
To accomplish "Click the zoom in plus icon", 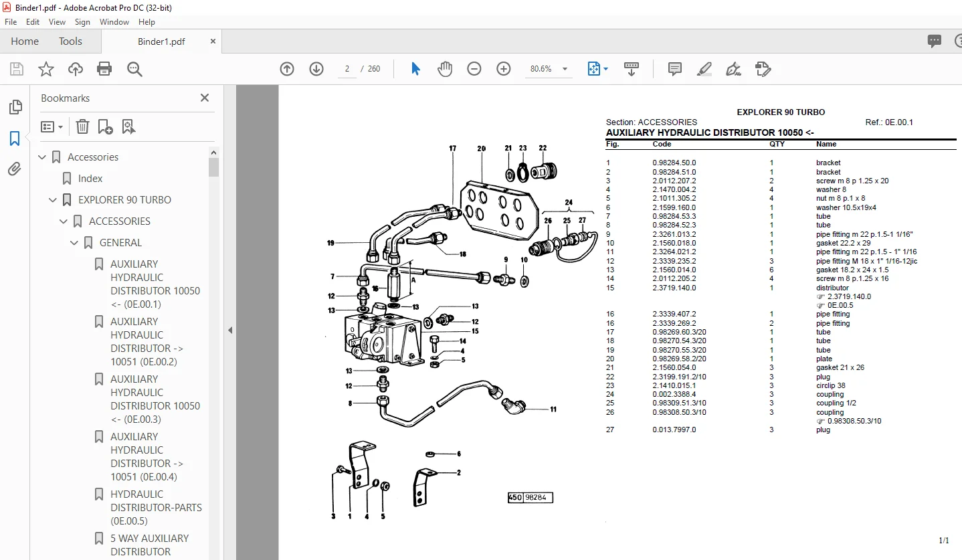I will [x=504, y=69].
